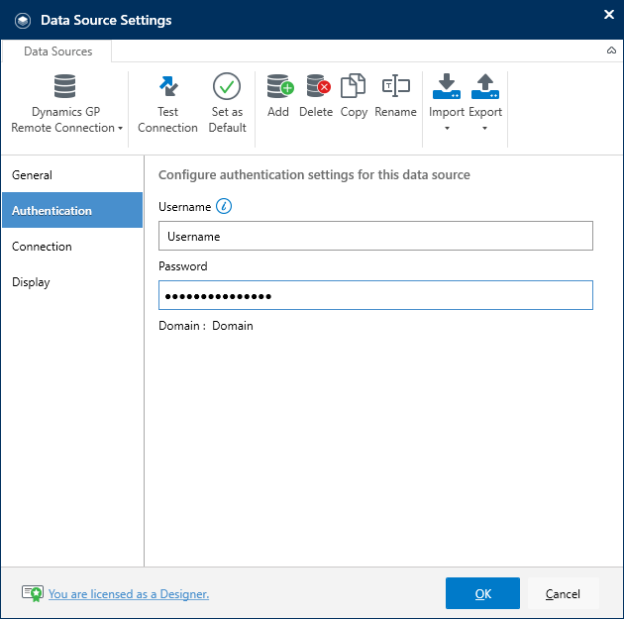This screenshot has width=624, height=619.
Task: Click the Domain value text
Action: (x=232, y=326)
